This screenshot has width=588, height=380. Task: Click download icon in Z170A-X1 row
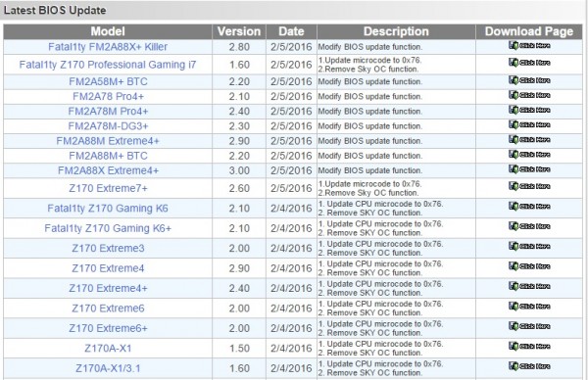pyautogui.click(x=529, y=347)
